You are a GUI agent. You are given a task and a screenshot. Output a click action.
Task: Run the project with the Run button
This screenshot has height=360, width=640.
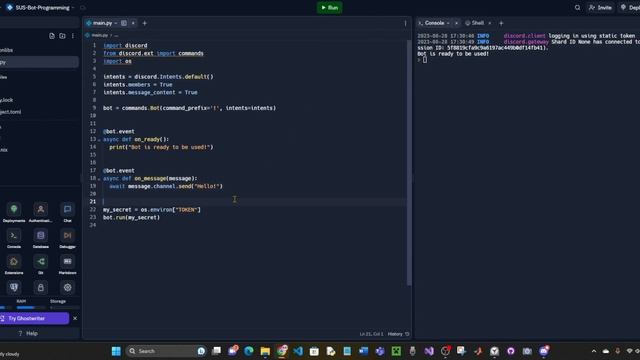329,7
